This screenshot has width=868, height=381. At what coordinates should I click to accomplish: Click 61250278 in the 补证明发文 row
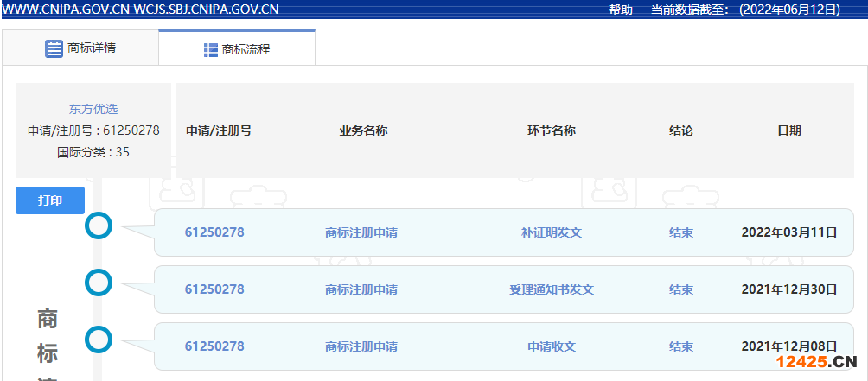[x=214, y=232]
